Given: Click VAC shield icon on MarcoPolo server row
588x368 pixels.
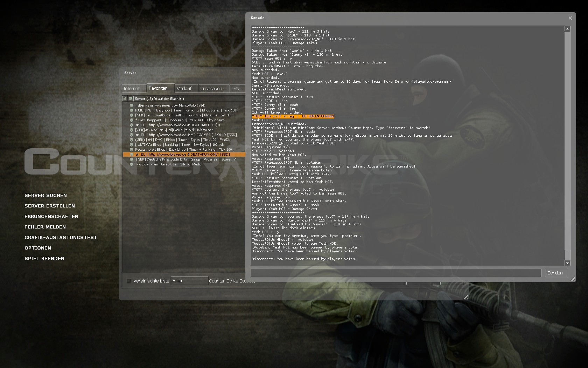Looking at the screenshot, I should click(x=132, y=105).
